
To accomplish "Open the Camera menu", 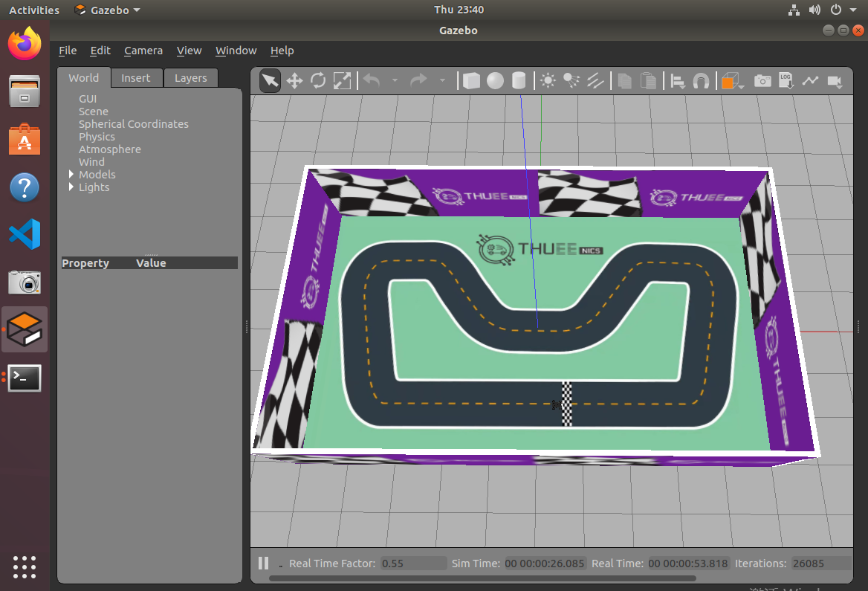I will tap(143, 51).
